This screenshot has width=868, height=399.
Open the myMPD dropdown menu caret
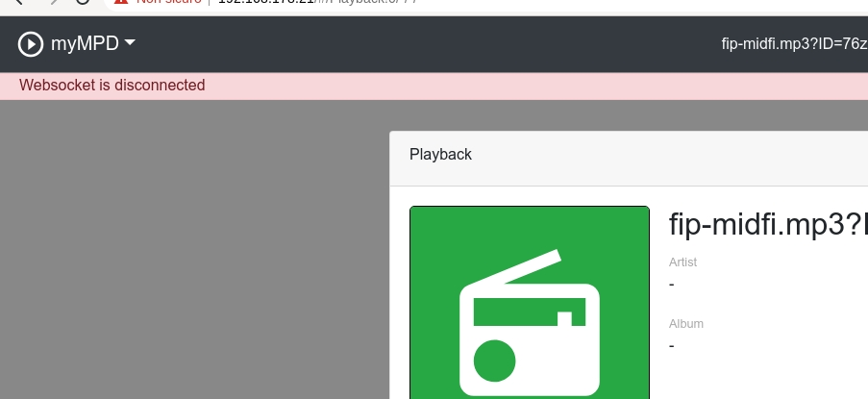[x=130, y=42]
